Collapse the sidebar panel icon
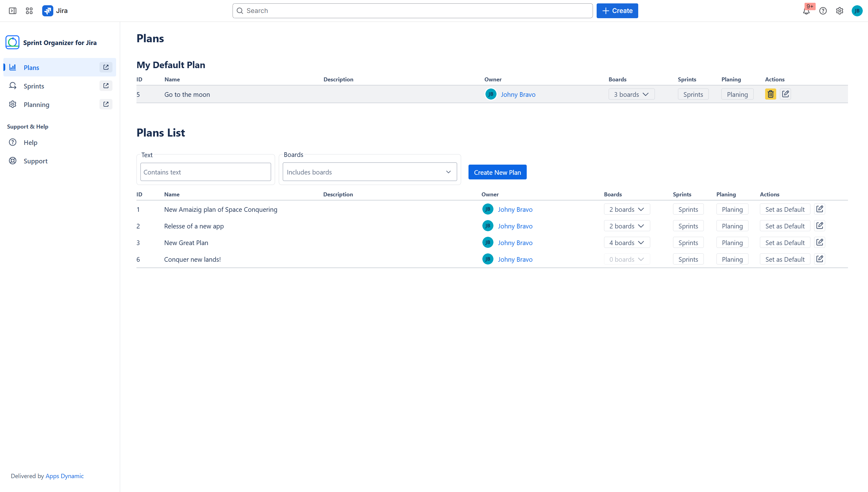The image size is (868, 492). pyautogui.click(x=13, y=11)
